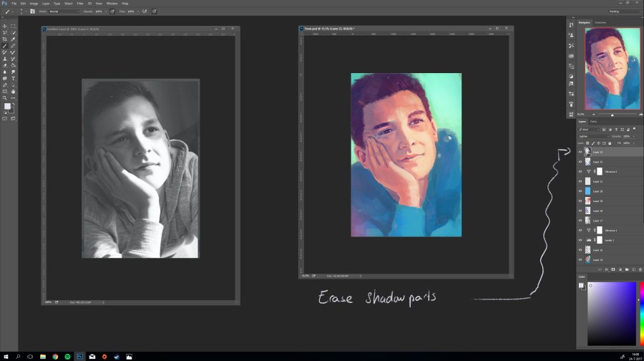Hide Layer 23 with its eye icon
644x361 pixels.
tap(580, 152)
